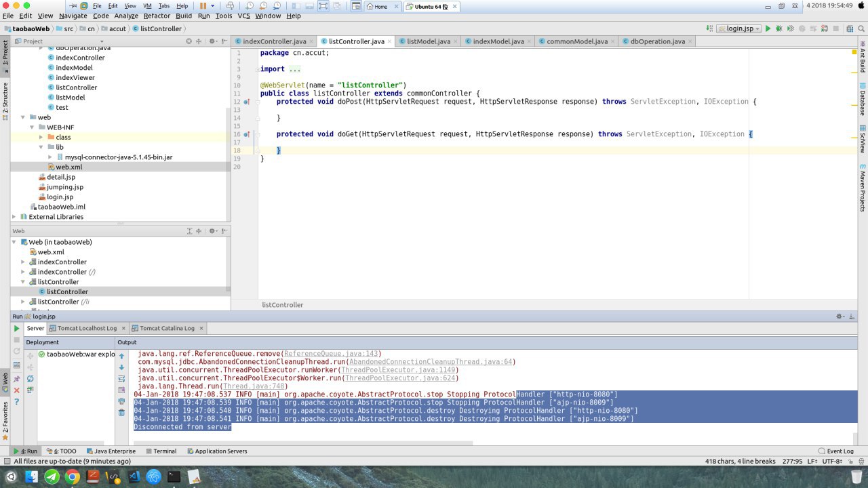Screen dimensions: 868x488
Task: Switch to the dbOperation.java editor tab
Action: tap(657, 41)
